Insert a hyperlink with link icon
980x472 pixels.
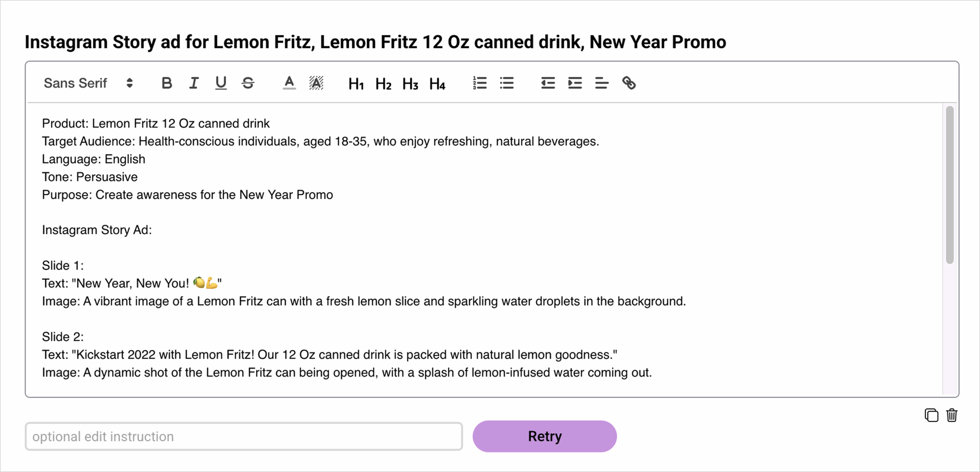[629, 83]
